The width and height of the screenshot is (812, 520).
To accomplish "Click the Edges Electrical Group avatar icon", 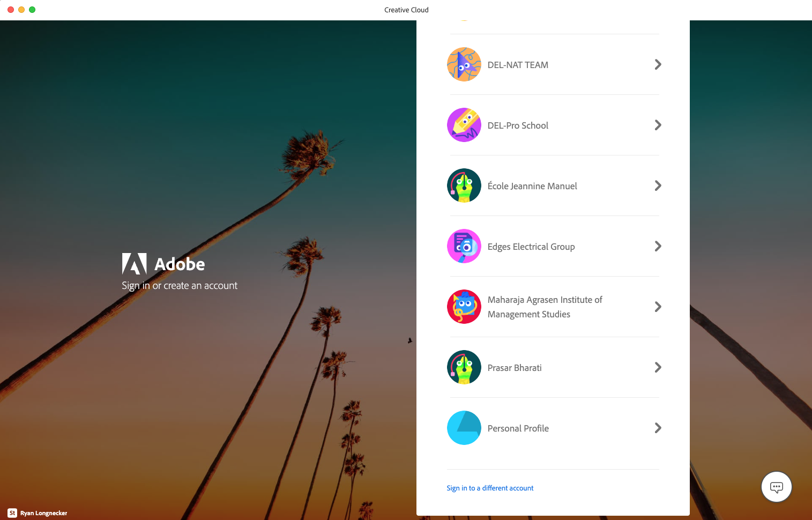I will [464, 246].
